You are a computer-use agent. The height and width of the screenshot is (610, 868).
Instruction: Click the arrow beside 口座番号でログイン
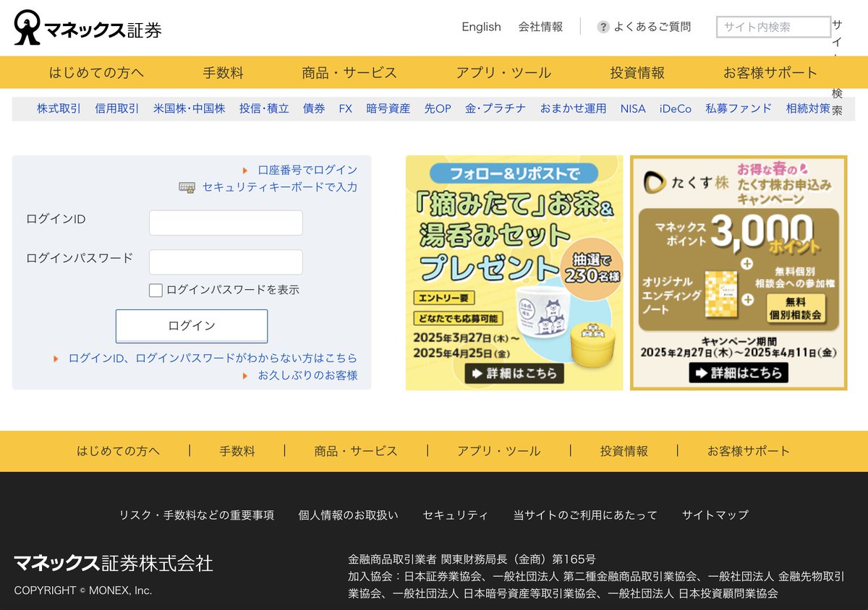[246, 171]
